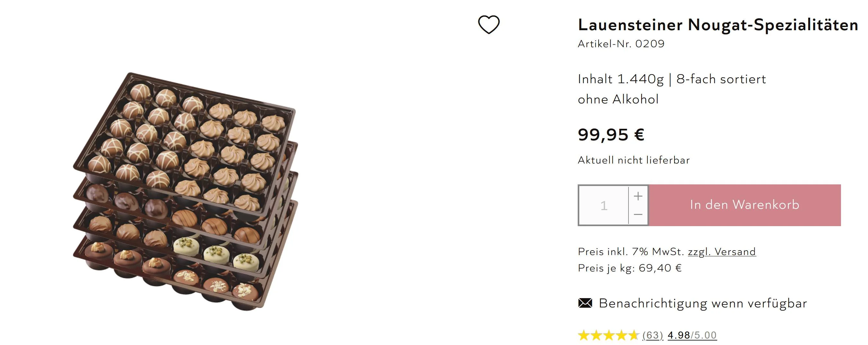Click the 'Preis je kg: 69,40 €' text
Screen dimensions: 868x345
pos(630,268)
